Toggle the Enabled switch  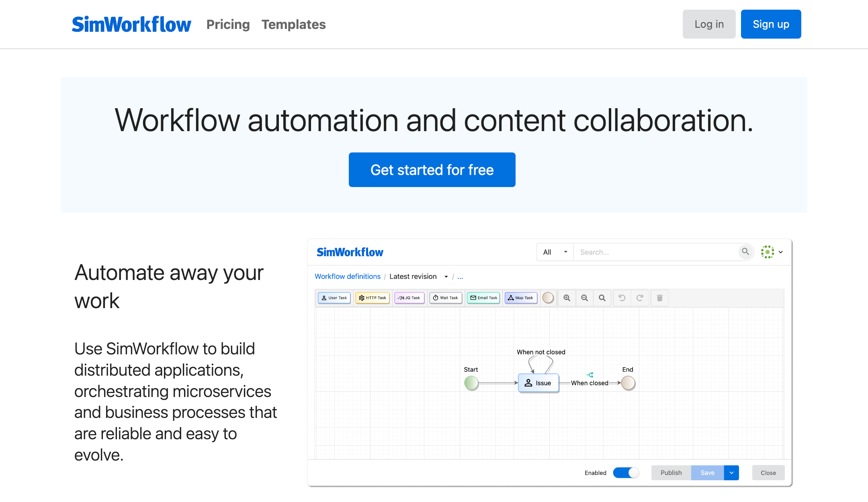(x=626, y=473)
